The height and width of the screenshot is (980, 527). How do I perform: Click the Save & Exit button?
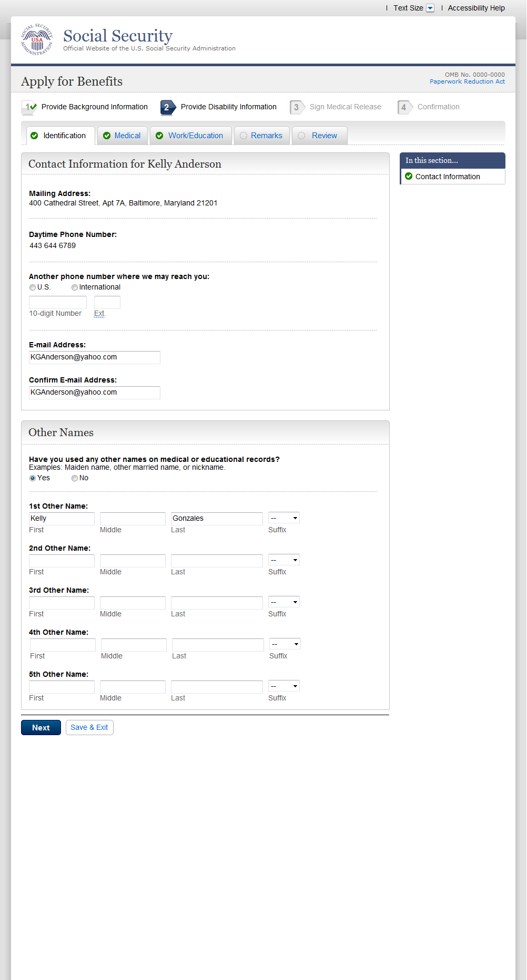tap(89, 727)
